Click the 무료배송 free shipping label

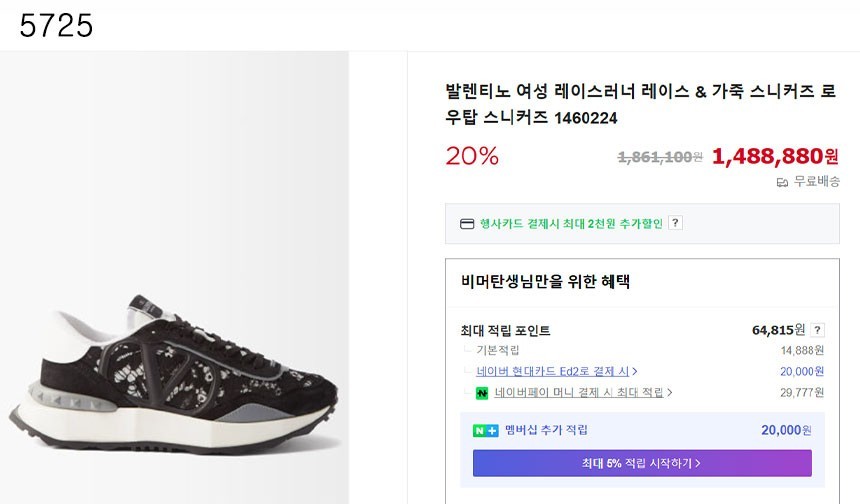pyautogui.click(x=816, y=182)
